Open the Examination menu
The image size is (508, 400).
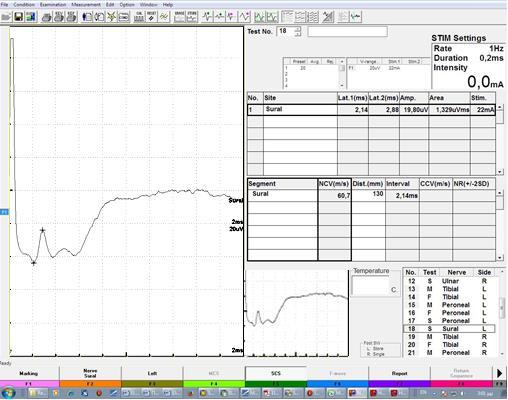(x=53, y=5)
